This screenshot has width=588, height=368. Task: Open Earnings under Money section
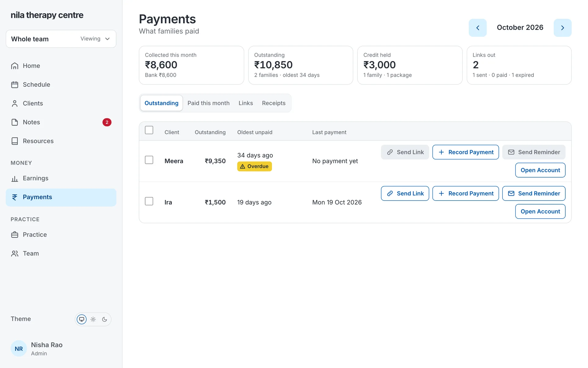point(61,178)
